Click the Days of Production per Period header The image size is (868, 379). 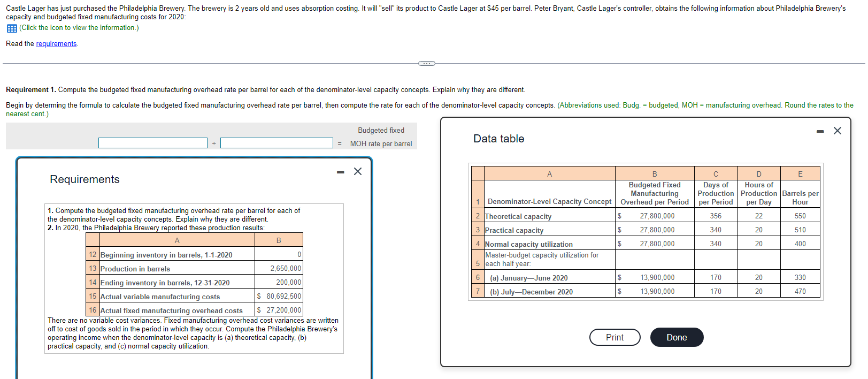(716, 194)
